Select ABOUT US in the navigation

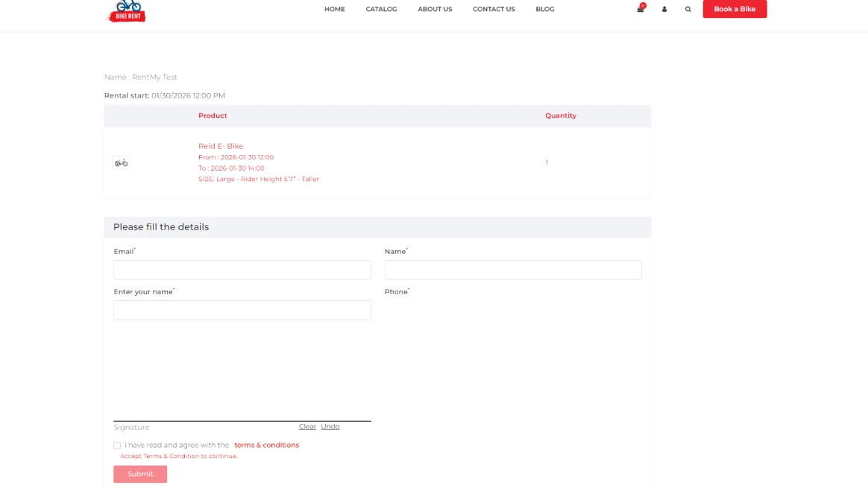tap(435, 9)
